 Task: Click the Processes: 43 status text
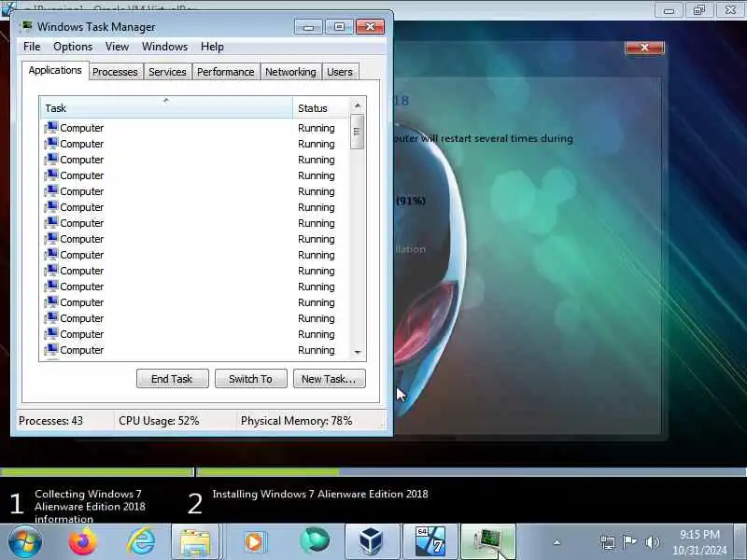(50, 421)
